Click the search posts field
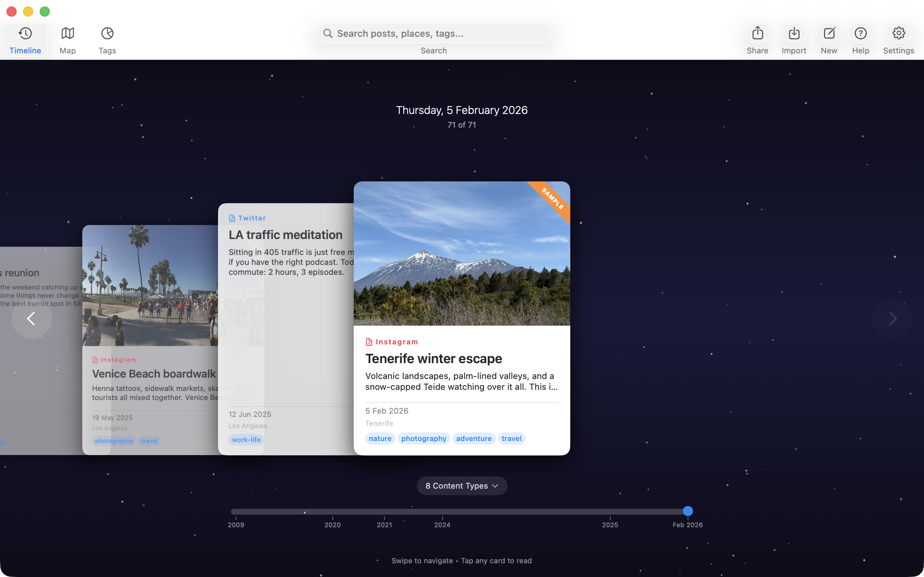Viewport: 924px width, 577px height. [433, 33]
